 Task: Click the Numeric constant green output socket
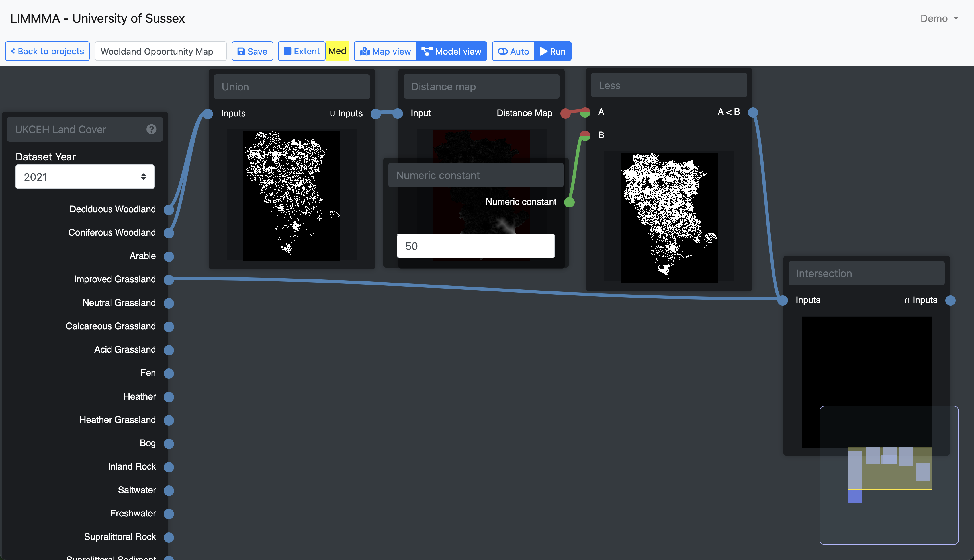[x=569, y=202]
